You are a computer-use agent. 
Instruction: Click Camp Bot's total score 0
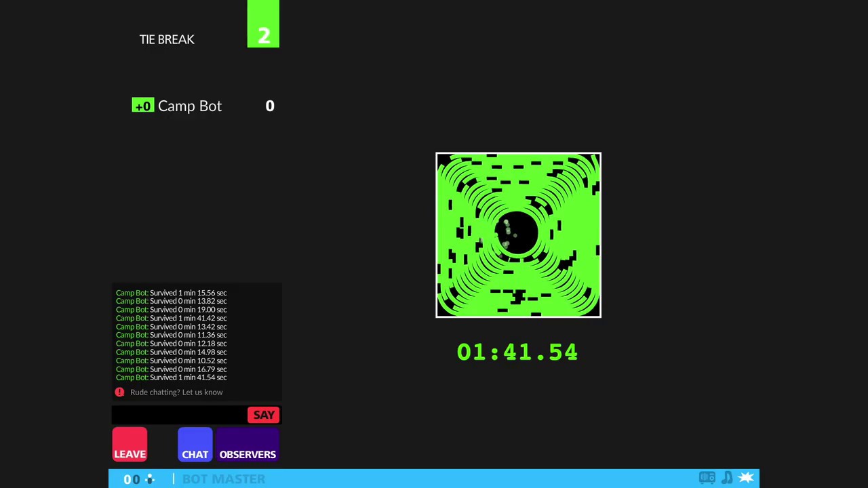[270, 106]
